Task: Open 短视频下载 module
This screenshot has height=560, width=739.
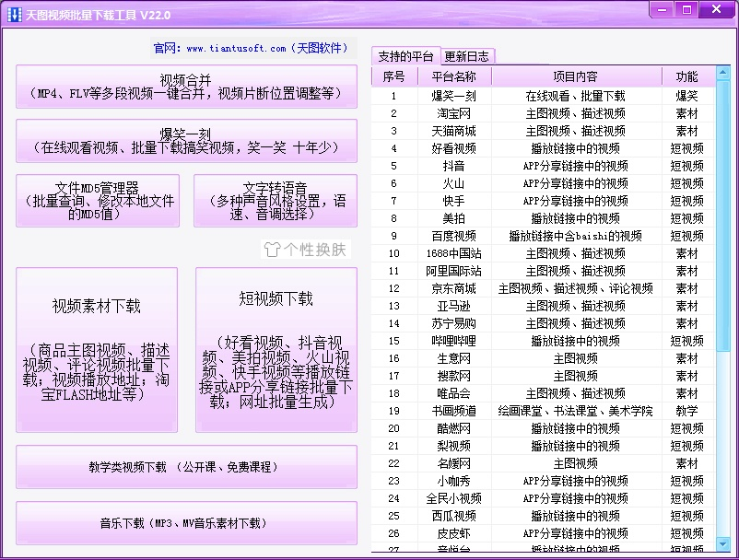Action: click(x=276, y=350)
